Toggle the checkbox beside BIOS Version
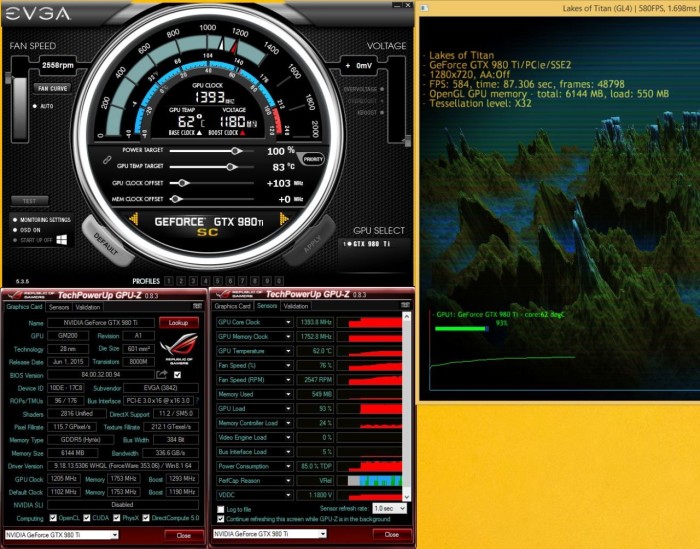 177,374
